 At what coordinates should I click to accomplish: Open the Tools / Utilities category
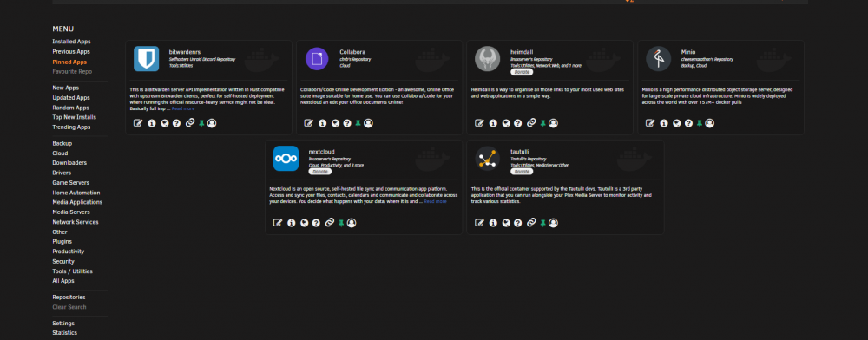click(x=73, y=271)
